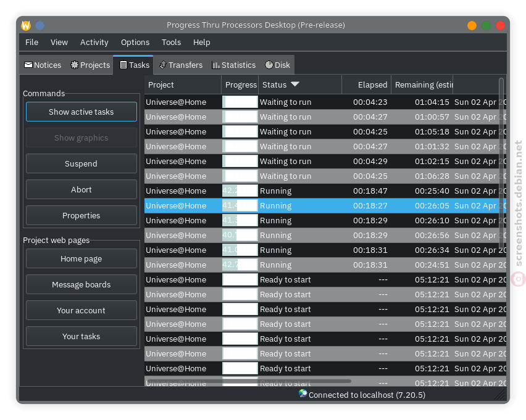Click the Project column header

tap(183, 85)
